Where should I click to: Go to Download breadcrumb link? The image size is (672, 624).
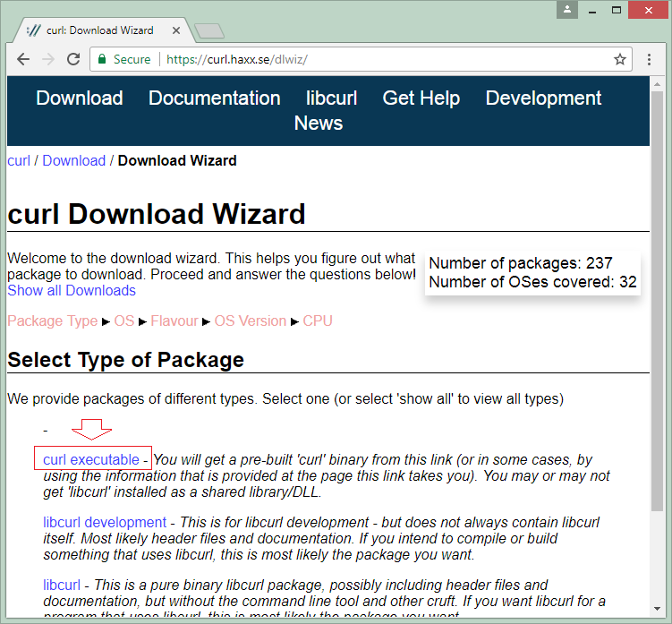(x=73, y=160)
